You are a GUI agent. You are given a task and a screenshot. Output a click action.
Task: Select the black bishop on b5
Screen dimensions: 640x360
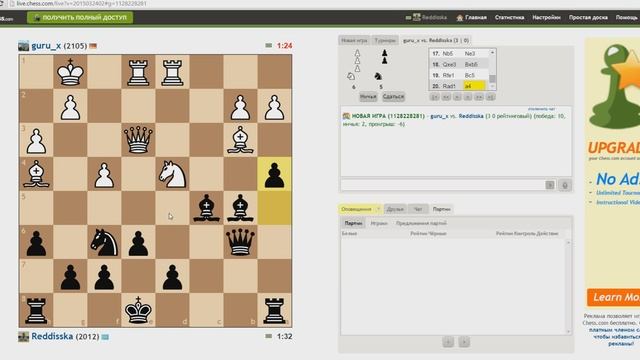[x=240, y=208]
